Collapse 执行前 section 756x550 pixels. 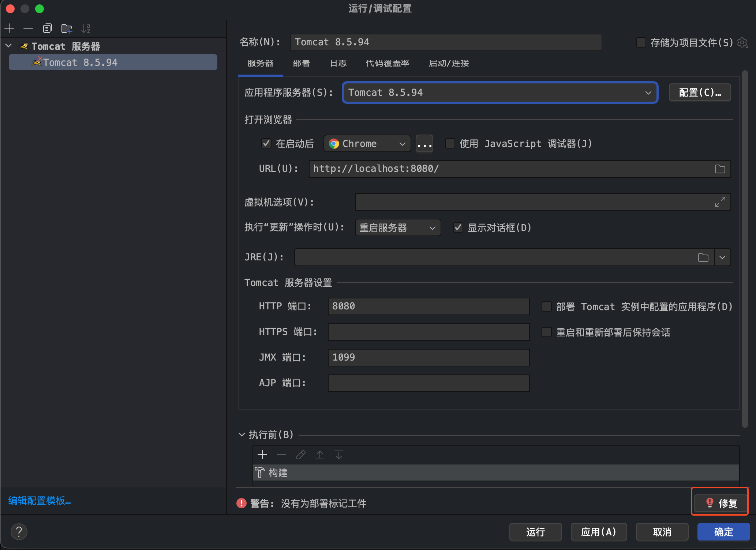(242, 434)
